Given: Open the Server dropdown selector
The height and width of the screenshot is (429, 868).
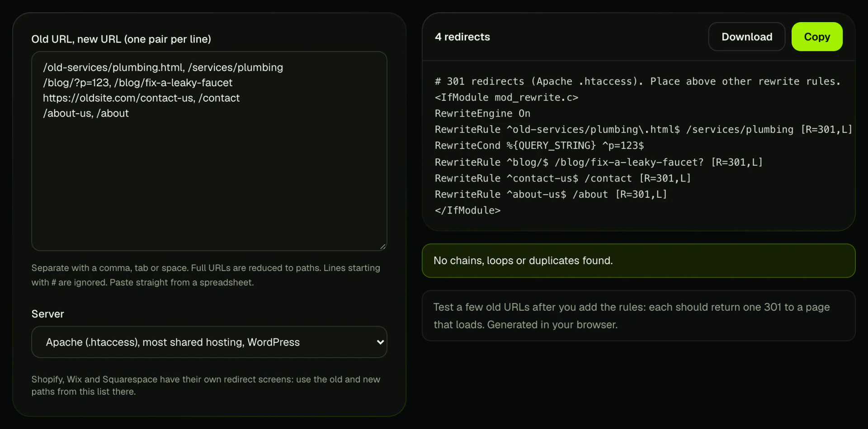Looking at the screenshot, I should pyautogui.click(x=209, y=342).
